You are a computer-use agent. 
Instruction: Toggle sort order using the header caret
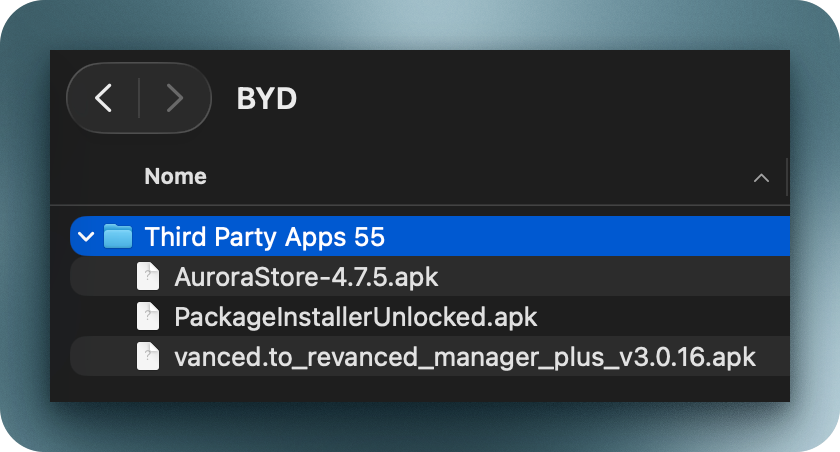(761, 178)
